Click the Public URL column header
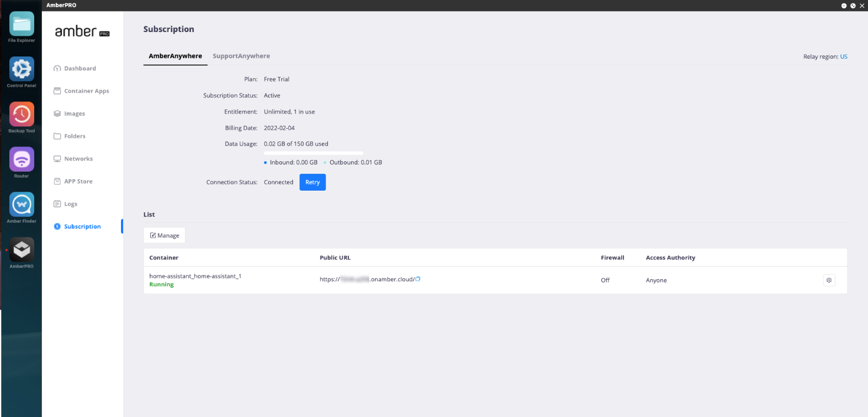Screen dimensions: 868x417 [335, 258]
